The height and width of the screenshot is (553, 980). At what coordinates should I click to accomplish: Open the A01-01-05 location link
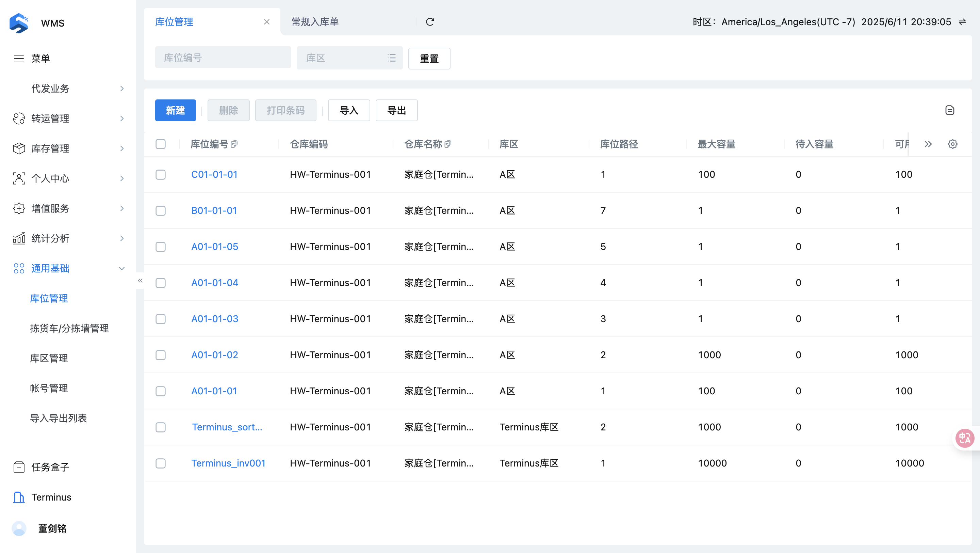215,247
